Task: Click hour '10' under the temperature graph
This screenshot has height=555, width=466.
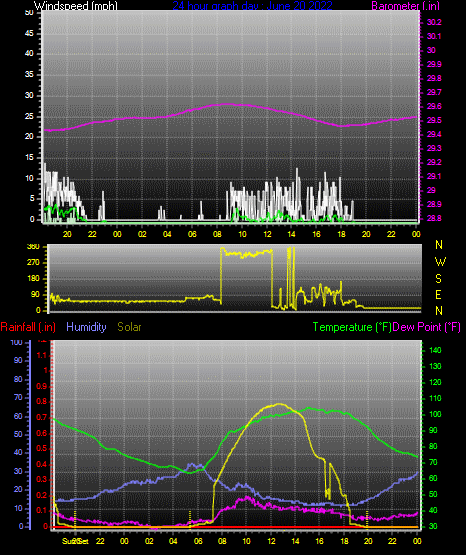Action: (246, 541)
